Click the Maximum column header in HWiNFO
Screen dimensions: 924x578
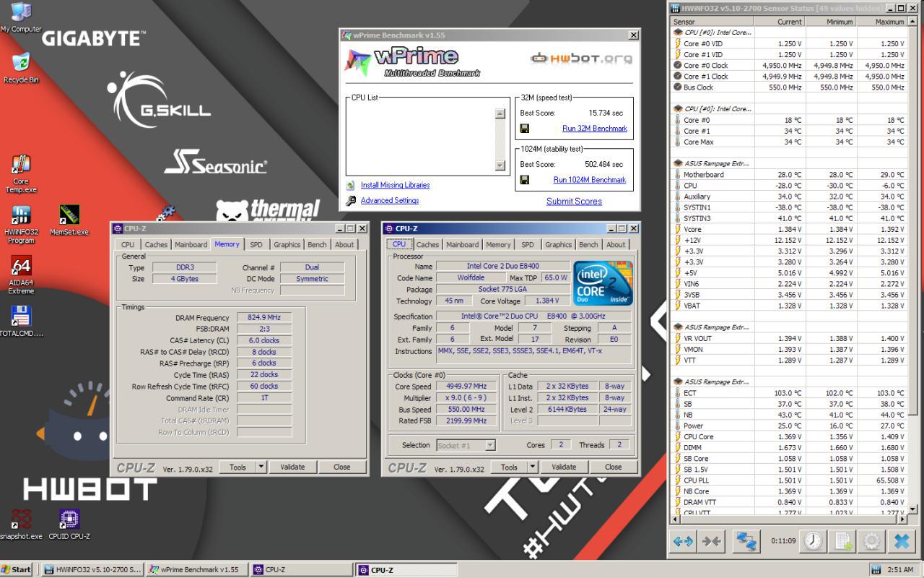point(881,22)
